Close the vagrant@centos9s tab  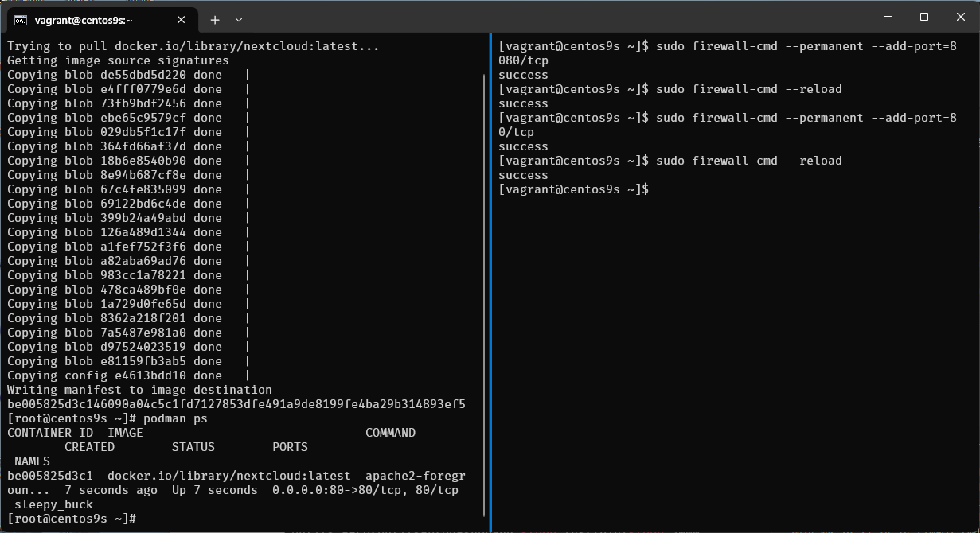[182, 20]
